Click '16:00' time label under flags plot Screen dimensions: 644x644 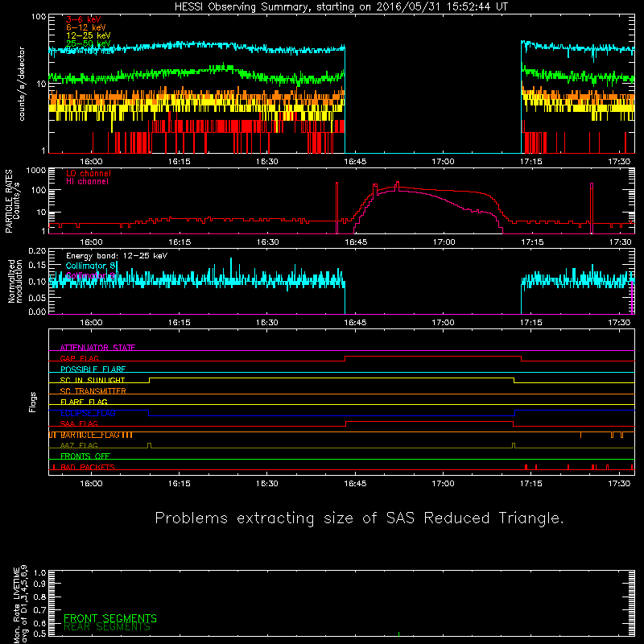(91, 484)
